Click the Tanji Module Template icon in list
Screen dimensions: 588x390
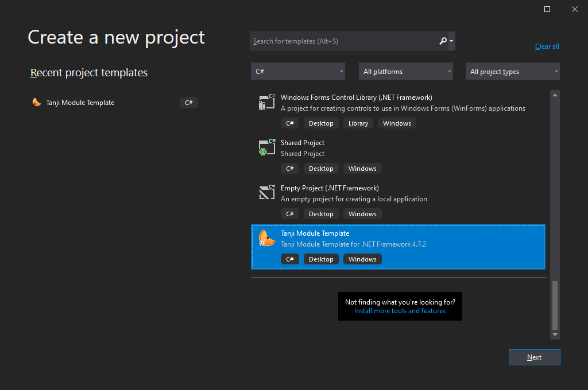266,238
